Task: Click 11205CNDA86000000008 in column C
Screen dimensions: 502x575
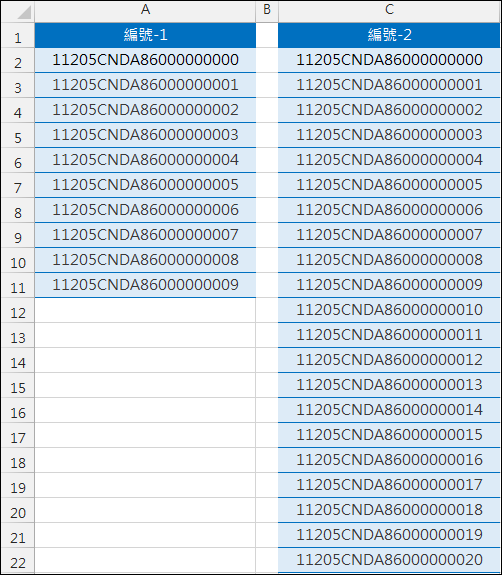Action: tap(389, 260)
